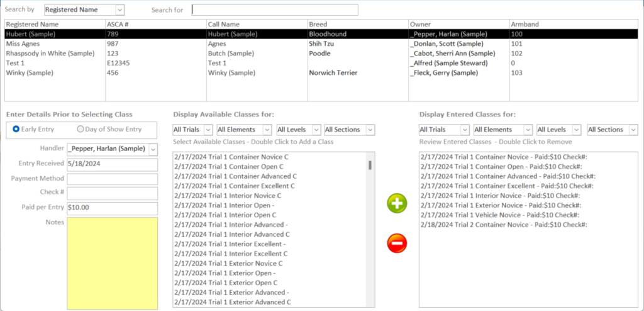Select the Early Entry radio button
The height and width of the screenshot is (311, 644).
coord(16,129)
